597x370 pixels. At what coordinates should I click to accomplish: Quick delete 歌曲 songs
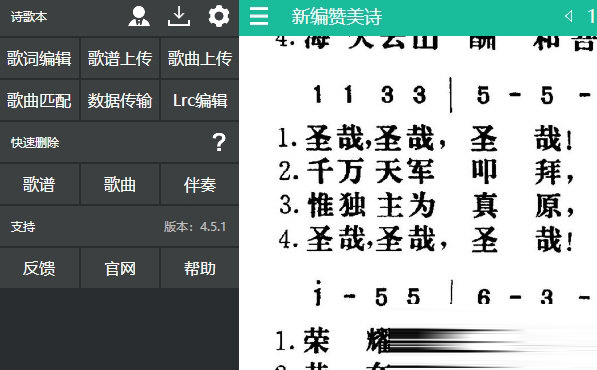(x=120, y=185)
